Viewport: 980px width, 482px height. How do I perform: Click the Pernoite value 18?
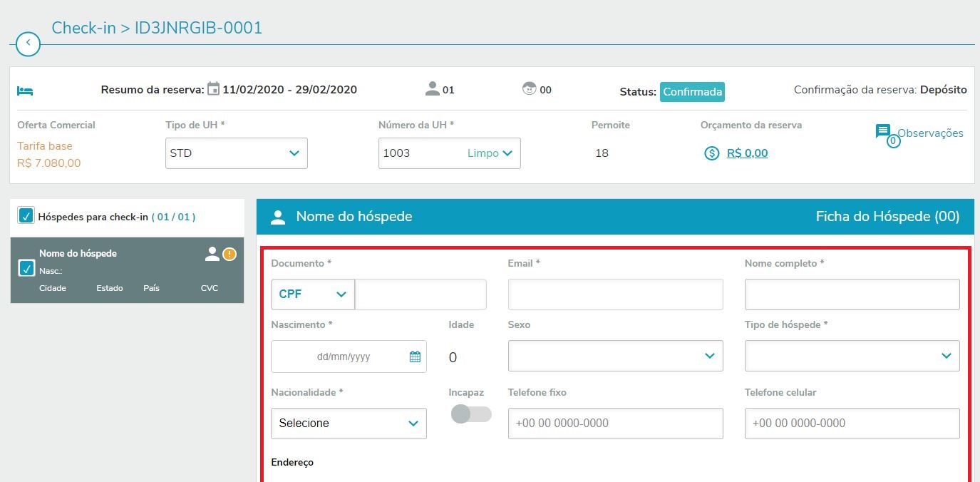(x=602, y=153)
